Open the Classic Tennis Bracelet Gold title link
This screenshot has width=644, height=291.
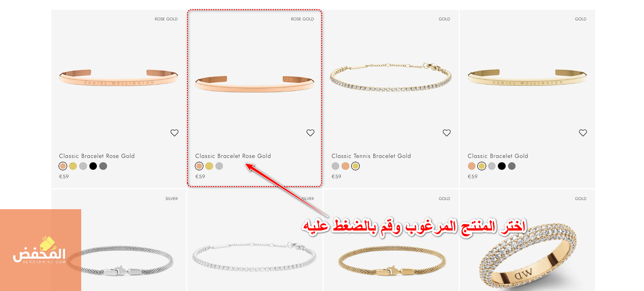click(x=371, y=156)
